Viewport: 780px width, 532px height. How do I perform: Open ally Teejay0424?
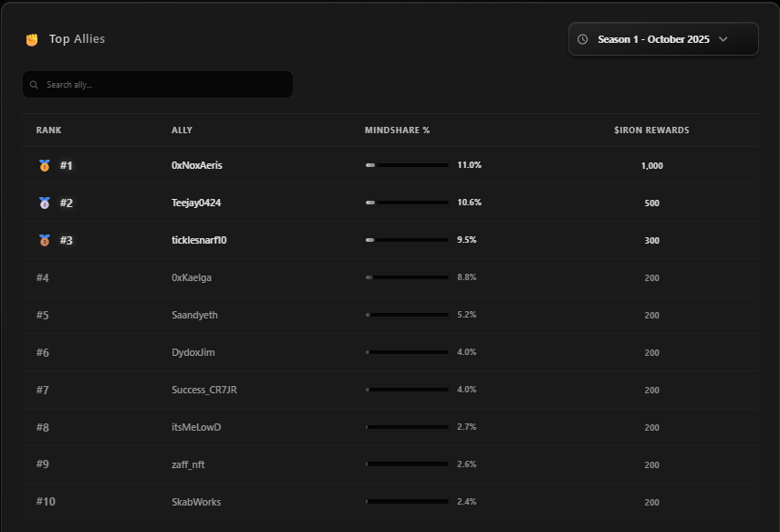[x=196, y=203]
